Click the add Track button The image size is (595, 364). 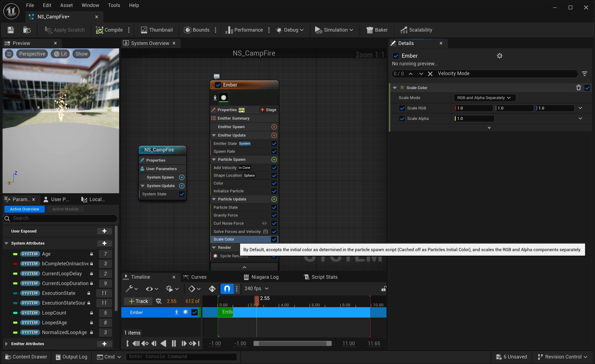[x=138, y=301]
